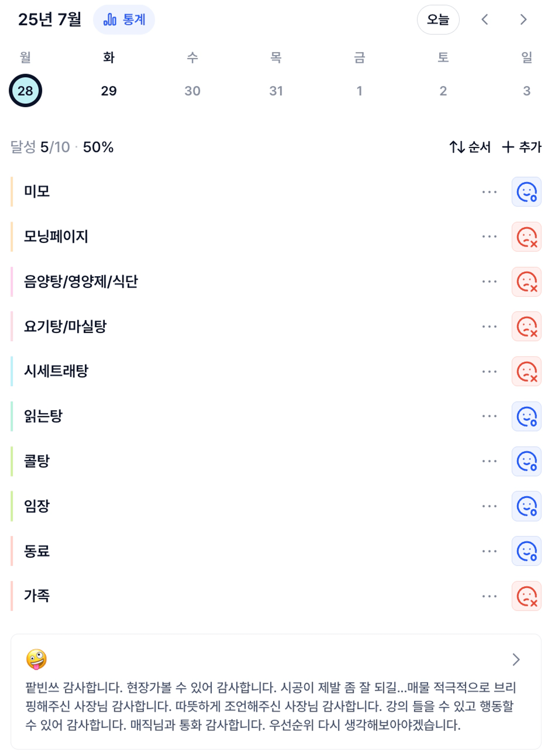The image size is (552, 756).
Task: Click the 시세트래탕 red frown icon
Action: (526, 372)
